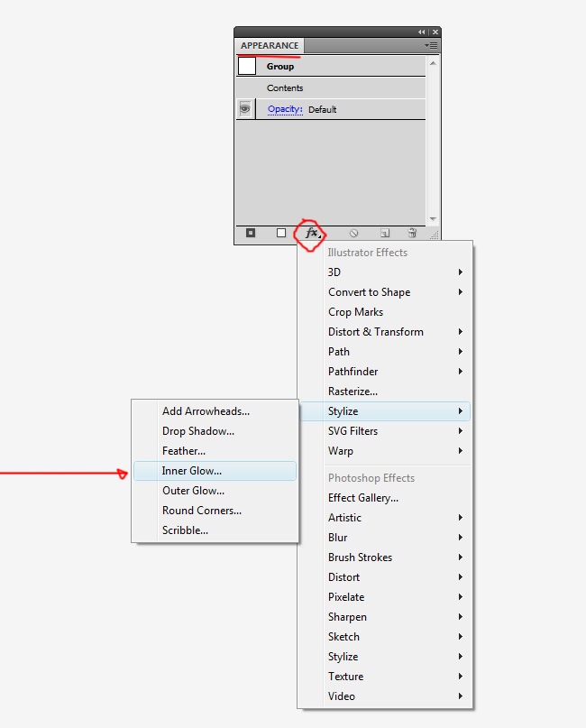Choose Drop Shadow... effect
Viewport: 586px width, 728px height.
(215, 431)
